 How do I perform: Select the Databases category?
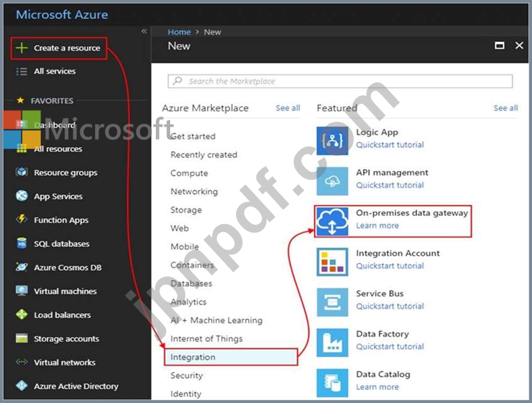191,284
